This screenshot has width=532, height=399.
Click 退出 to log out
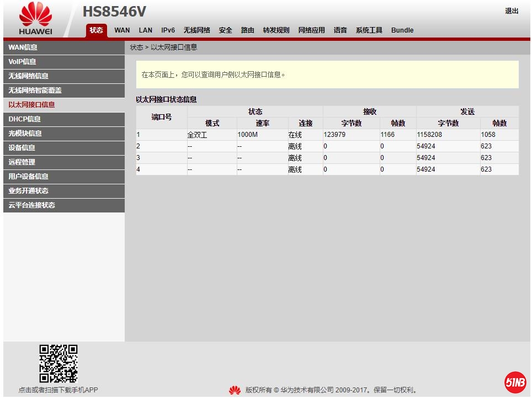coord(512,11)
